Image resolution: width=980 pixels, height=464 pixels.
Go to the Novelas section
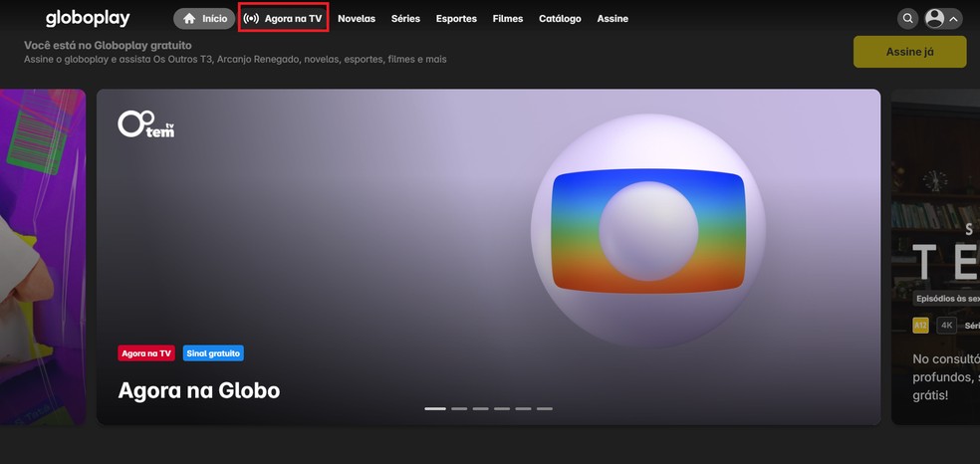pyautogui.click(x=357, y=19)
